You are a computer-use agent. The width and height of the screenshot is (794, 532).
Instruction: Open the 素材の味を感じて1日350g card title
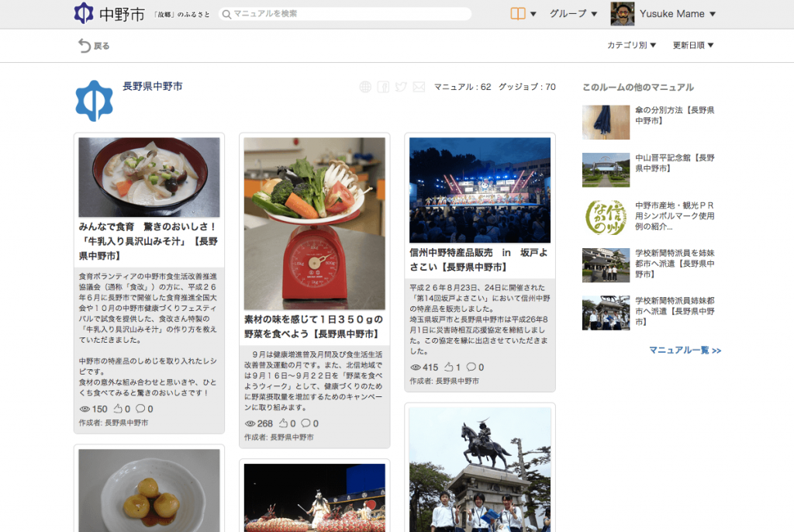click(314, 326)
